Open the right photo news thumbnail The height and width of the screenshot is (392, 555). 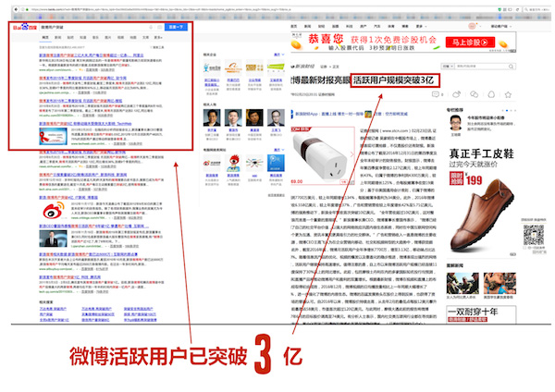[499, 283]
